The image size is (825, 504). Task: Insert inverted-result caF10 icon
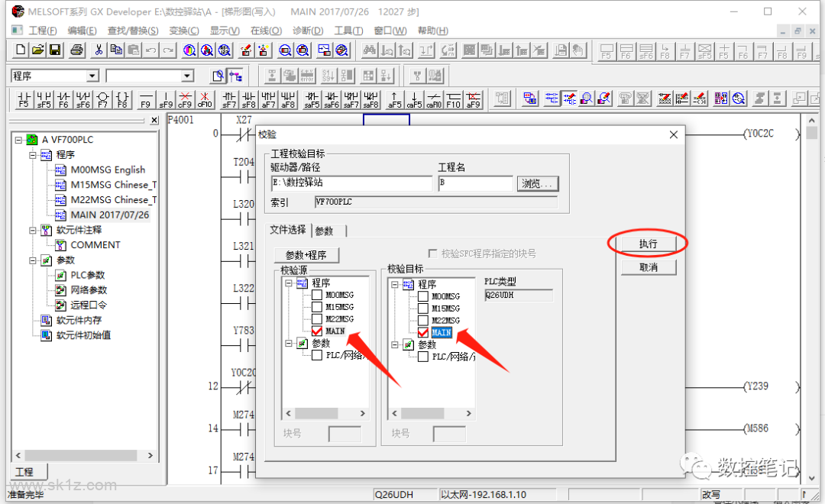(434, 99)
